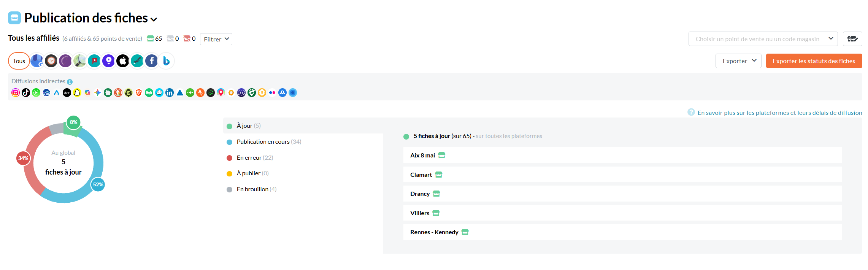Image resolution: width=868 pixels, height=270 pixels.
Task: Click the help question mark icon
Action: point(691,112)
